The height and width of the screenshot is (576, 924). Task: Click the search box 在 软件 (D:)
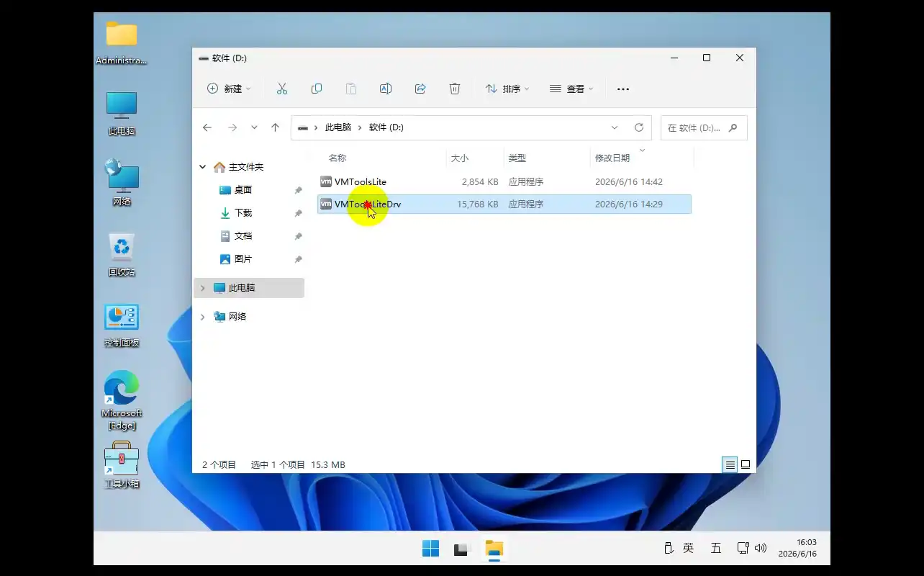[x=704, y=127]
